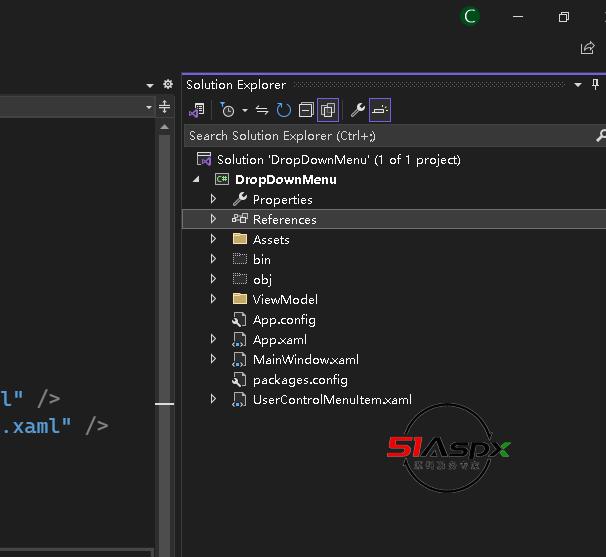606x557 pixels.
Task: Click the References node icon
Action: (240, 219)
